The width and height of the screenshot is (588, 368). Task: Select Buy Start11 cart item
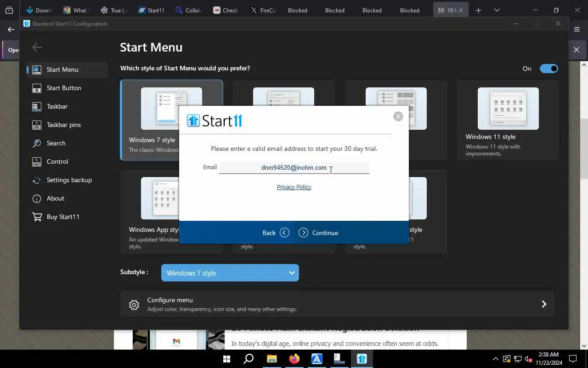click(67, 217)
